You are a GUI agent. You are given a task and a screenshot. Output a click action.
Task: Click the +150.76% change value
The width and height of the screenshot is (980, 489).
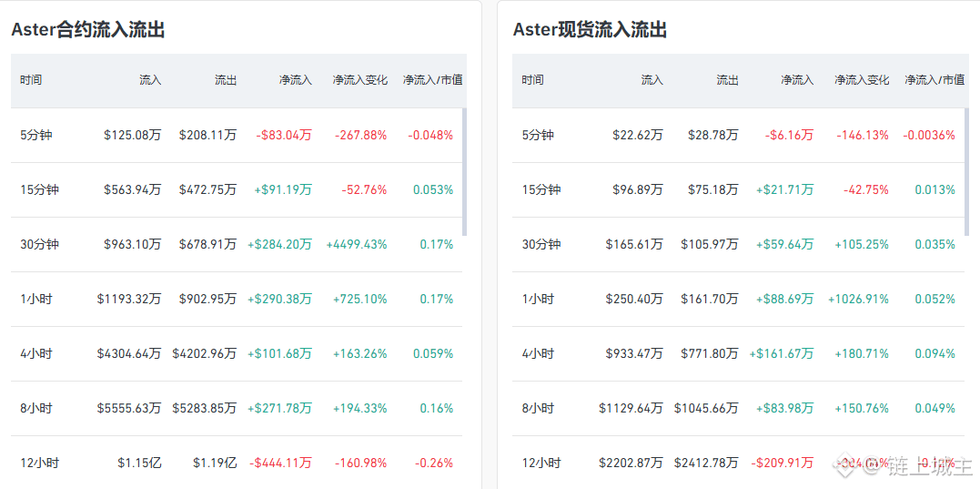click(862, 408)
